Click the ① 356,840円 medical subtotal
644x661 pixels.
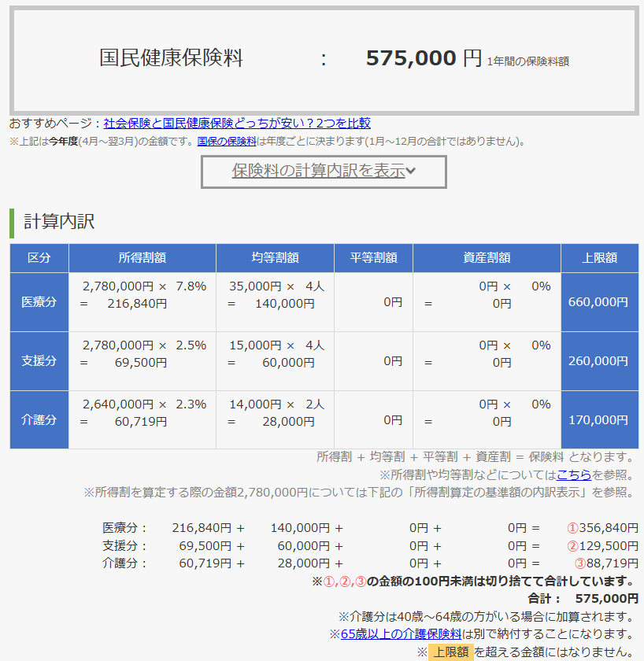pyautogui.click(x=602, y=528)
